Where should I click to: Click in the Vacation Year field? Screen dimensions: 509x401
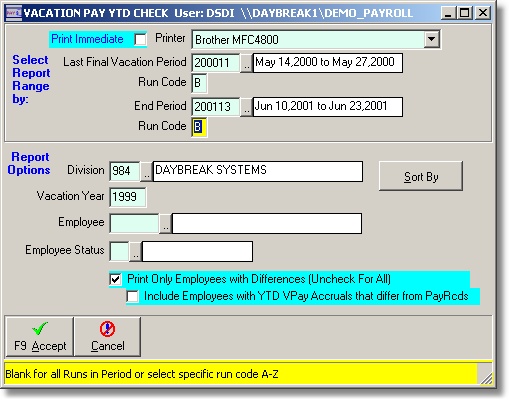(128, 197)
